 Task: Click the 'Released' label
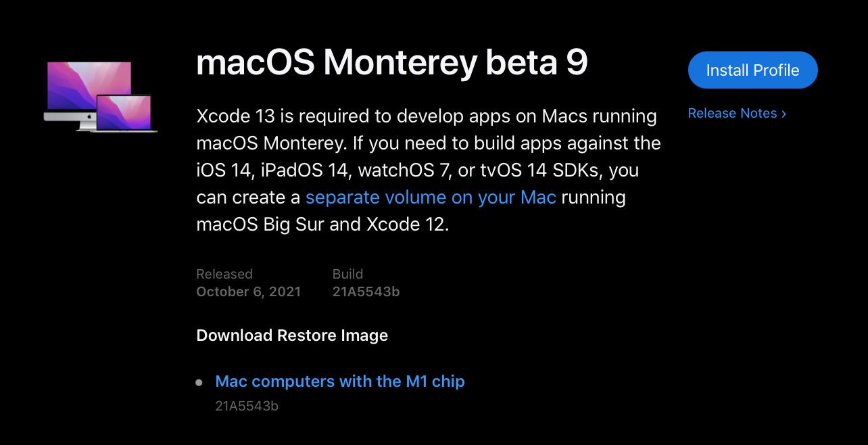click(224, 274)
